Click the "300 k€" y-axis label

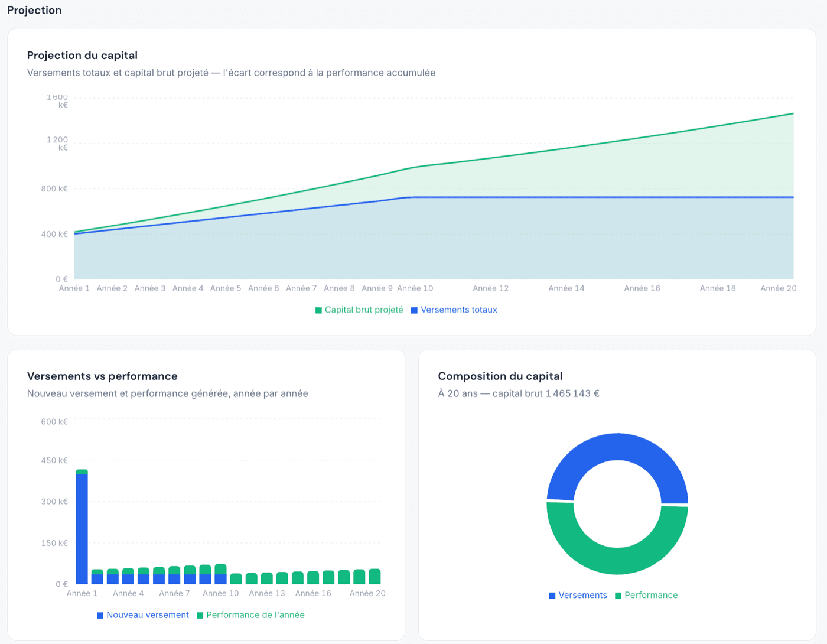pyautogui.click(x=54, y=502)
